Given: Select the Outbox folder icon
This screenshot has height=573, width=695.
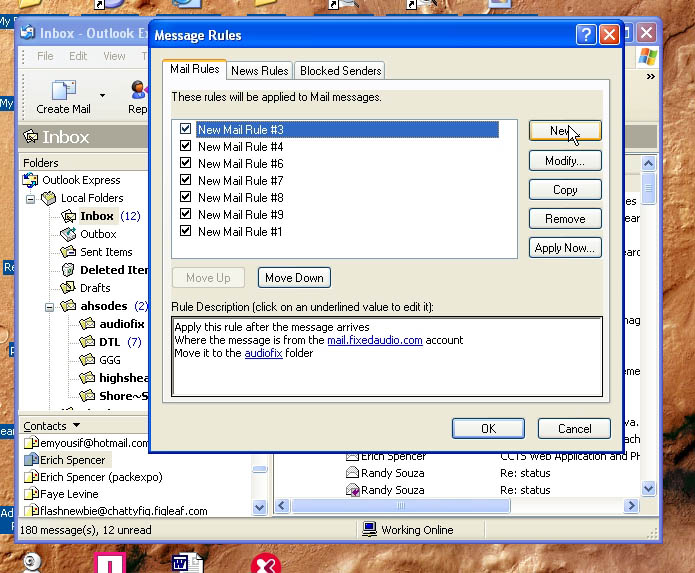Looking at the screenshot, I should tap(68, 234).
